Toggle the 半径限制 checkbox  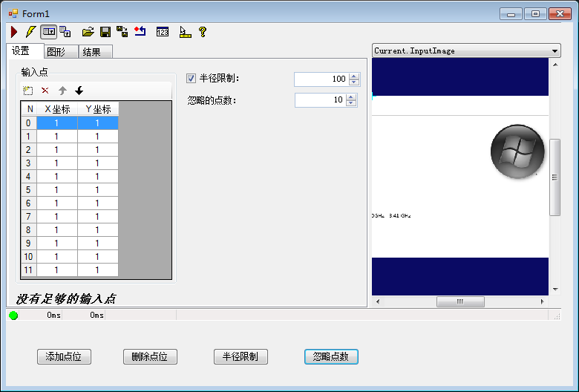point(191,79)
